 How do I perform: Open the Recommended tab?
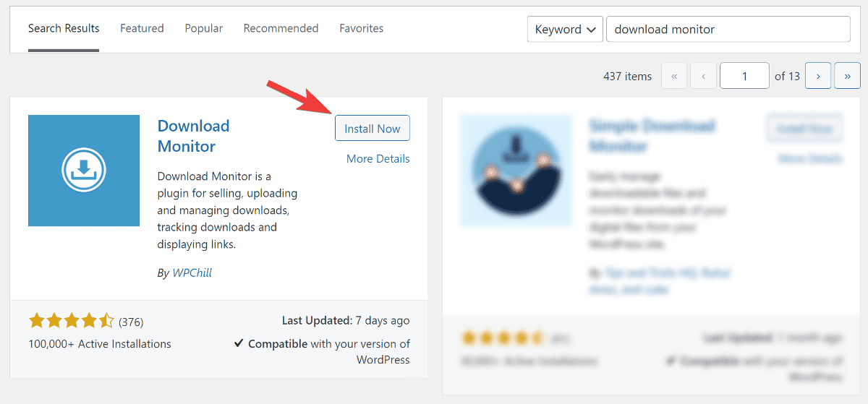(281, 28)
